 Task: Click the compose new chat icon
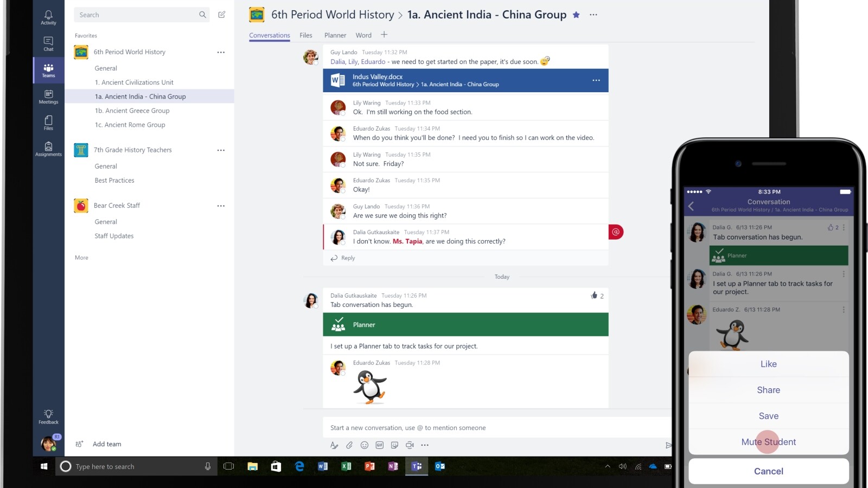pyautogui.click(x=221, y=15)
